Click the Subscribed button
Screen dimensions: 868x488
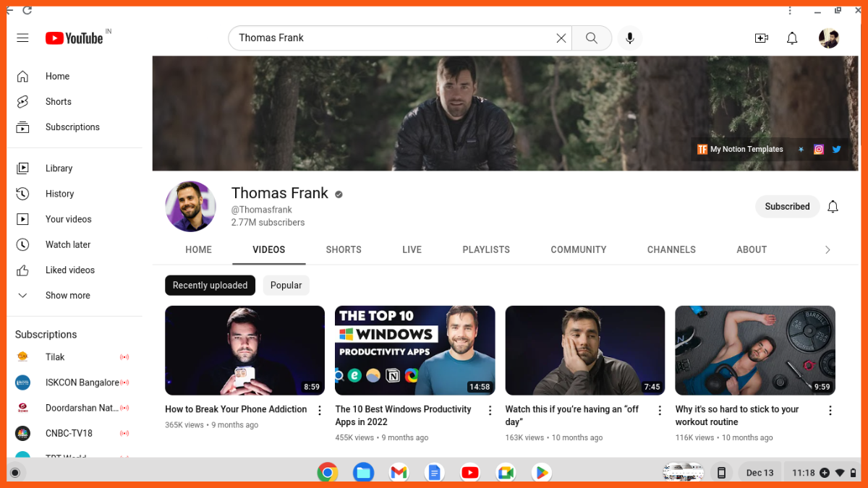click(787, 207)
